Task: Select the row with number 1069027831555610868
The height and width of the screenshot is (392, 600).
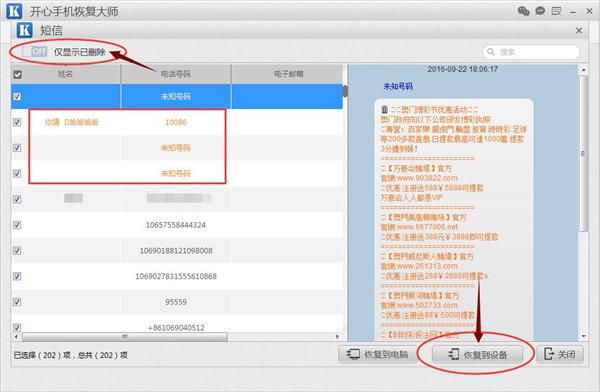Action: 177,276
